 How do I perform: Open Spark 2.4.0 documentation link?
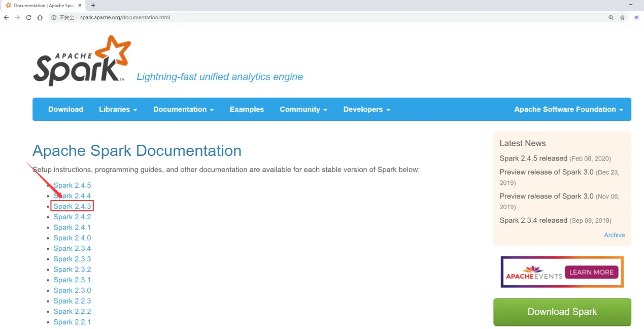coord(72,238)
